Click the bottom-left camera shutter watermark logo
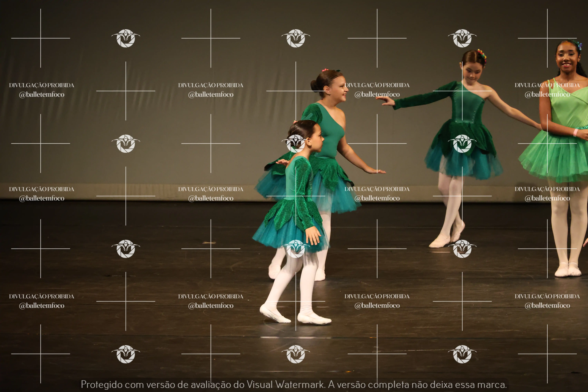 (x=126, y=354)
